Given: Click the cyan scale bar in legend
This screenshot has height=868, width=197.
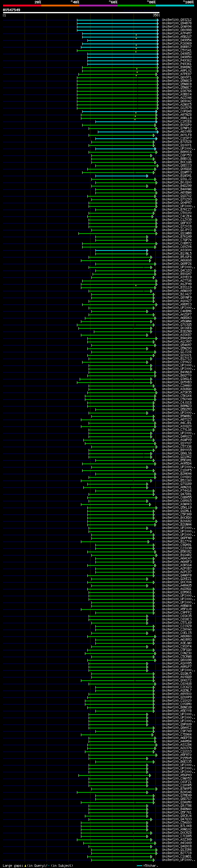Looking at the screenshot, I should [x=139, y=866].
